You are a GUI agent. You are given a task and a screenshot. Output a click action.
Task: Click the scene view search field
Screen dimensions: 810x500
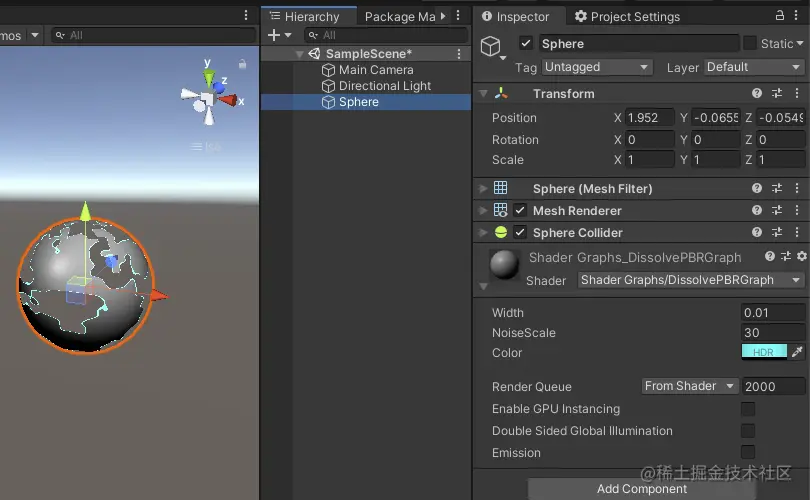(153, 35)
